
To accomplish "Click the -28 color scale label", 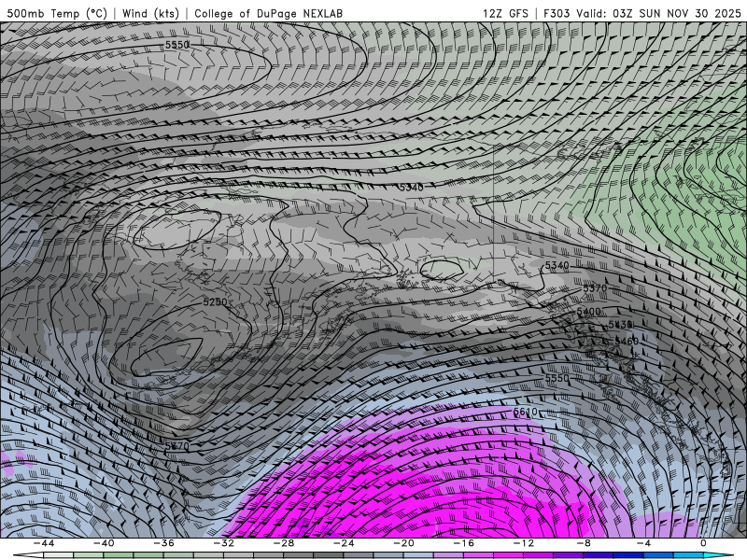I will pyautogui.click(x=284, y=543).
